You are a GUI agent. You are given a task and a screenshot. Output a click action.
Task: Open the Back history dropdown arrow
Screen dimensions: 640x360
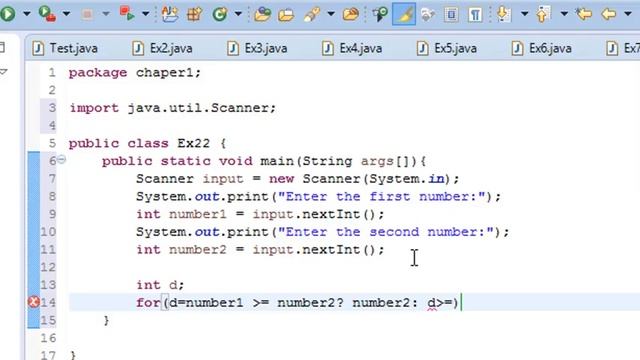[x=628, y=14]
